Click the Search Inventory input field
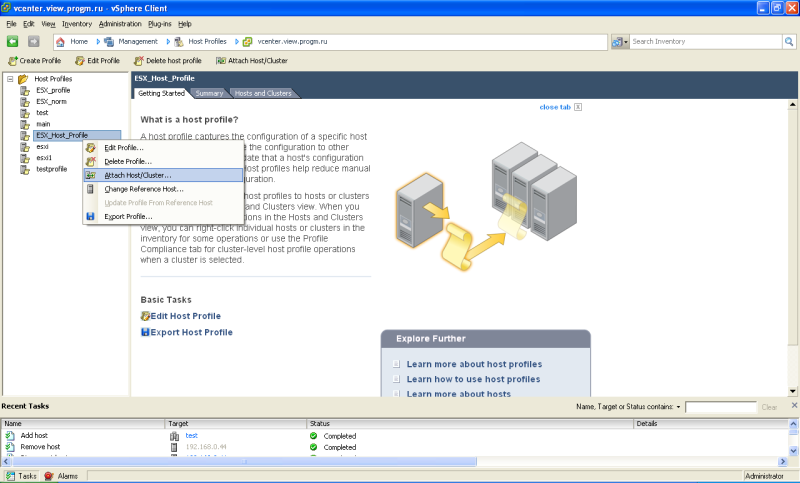 706,42
